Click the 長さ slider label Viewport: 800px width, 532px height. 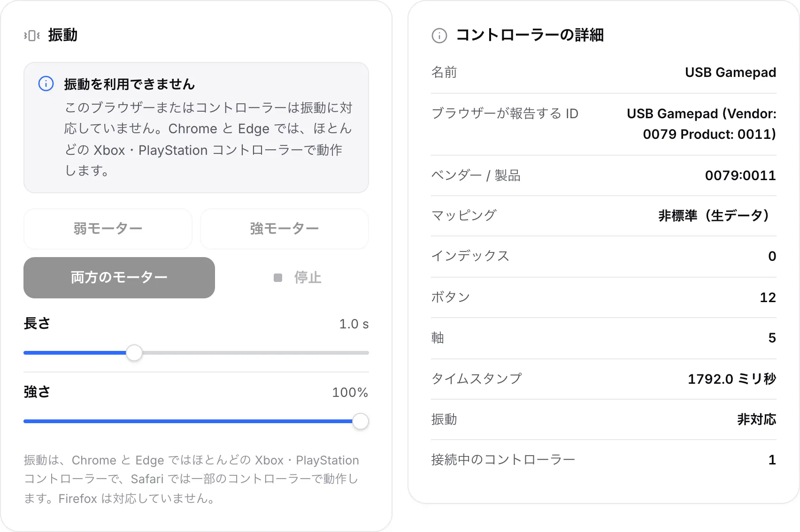coord(37,323)
